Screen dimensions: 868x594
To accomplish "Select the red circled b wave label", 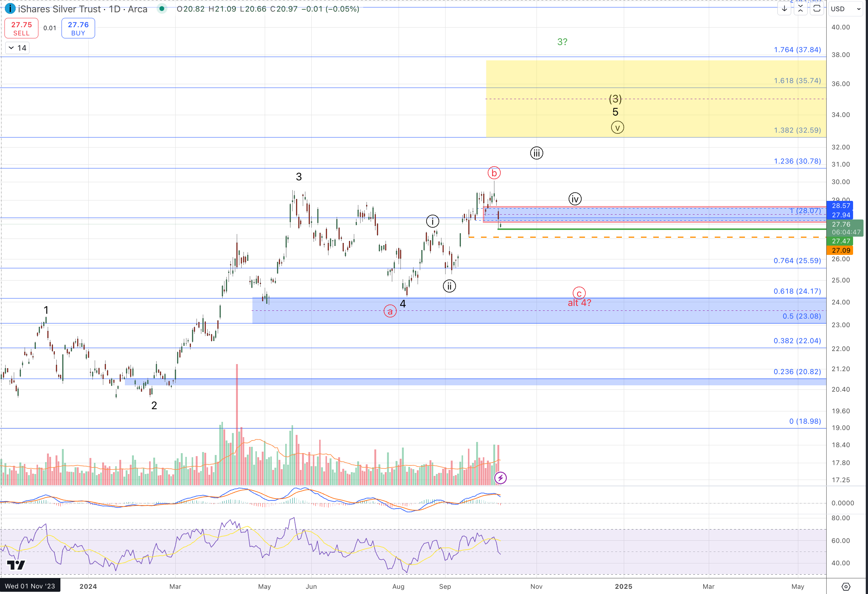I will pyautogui.click(x=494, y=173).
